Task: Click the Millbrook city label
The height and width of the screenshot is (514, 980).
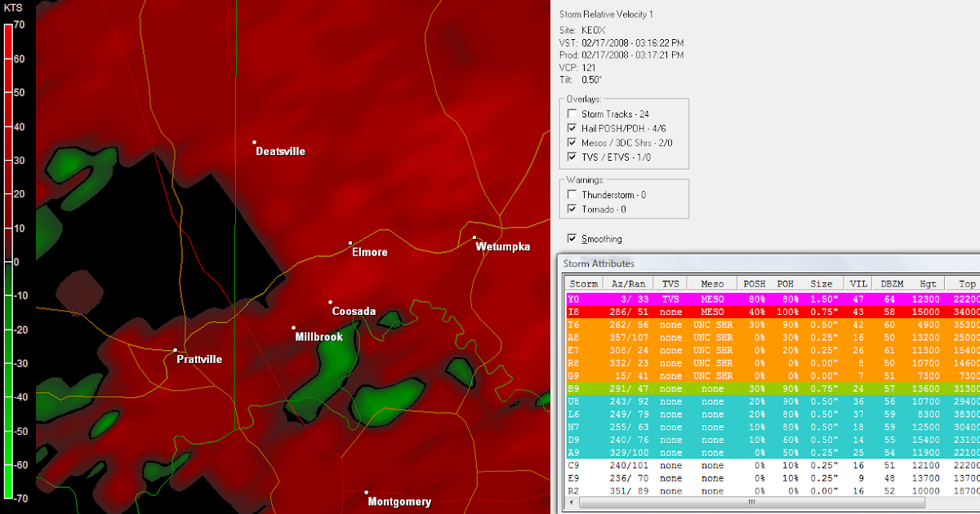Action: tap(318, 336)
